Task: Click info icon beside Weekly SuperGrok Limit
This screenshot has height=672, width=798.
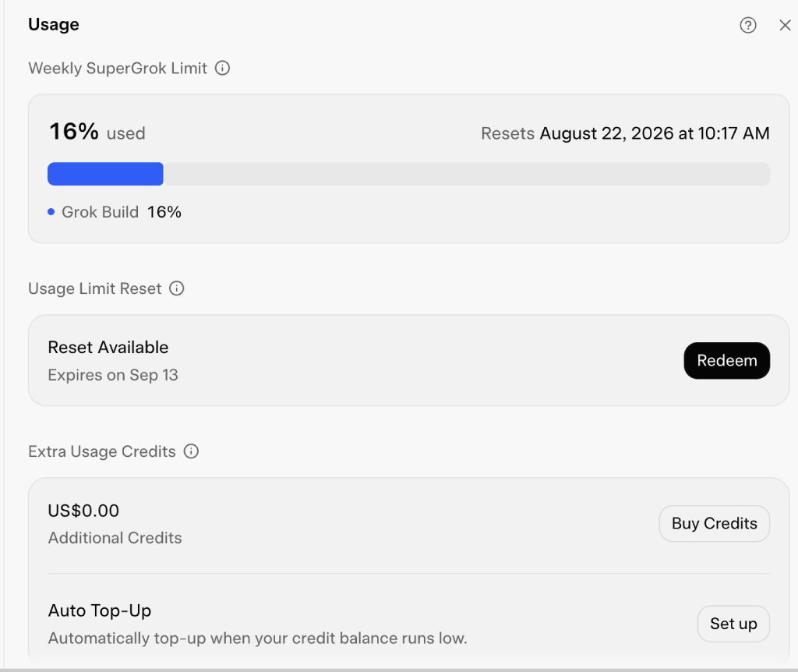Action: point(222,68)
